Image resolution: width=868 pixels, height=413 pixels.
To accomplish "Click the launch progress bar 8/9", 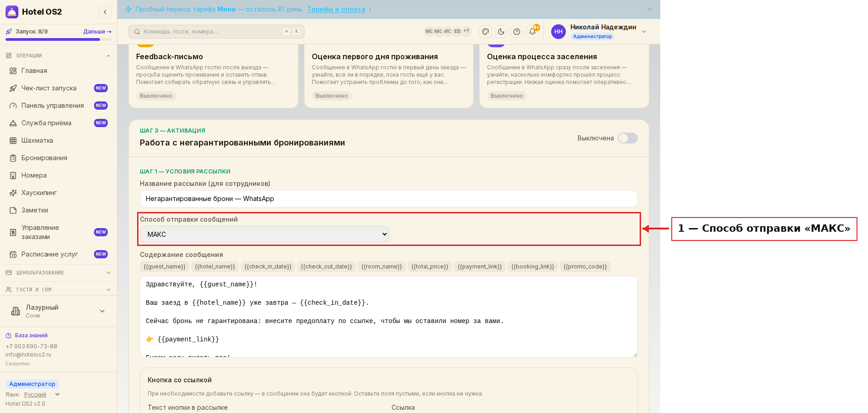I will click(58, 39).
